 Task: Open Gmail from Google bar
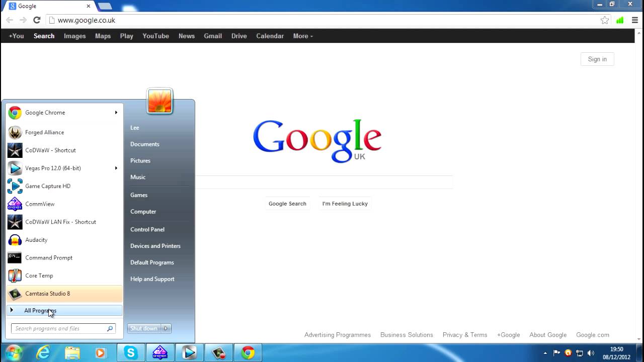click(213, 36)
